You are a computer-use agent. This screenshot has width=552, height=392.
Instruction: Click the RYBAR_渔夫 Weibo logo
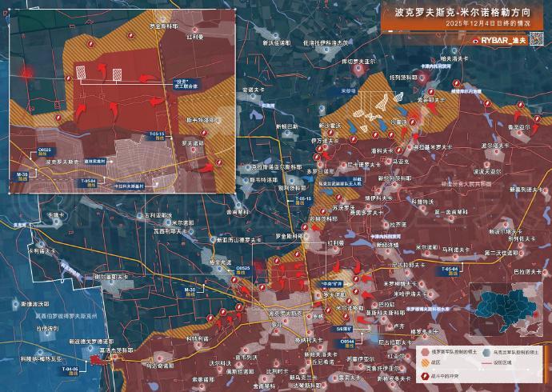coord(500,41)
